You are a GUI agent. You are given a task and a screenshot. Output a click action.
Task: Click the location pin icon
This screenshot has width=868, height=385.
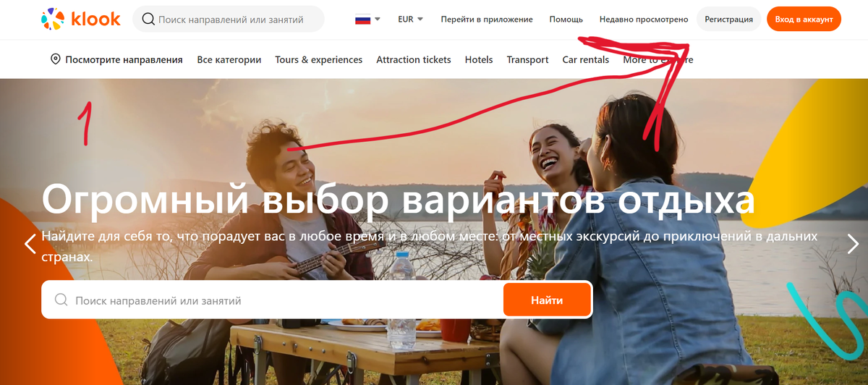pyautogui.click(x=55, y=59)
